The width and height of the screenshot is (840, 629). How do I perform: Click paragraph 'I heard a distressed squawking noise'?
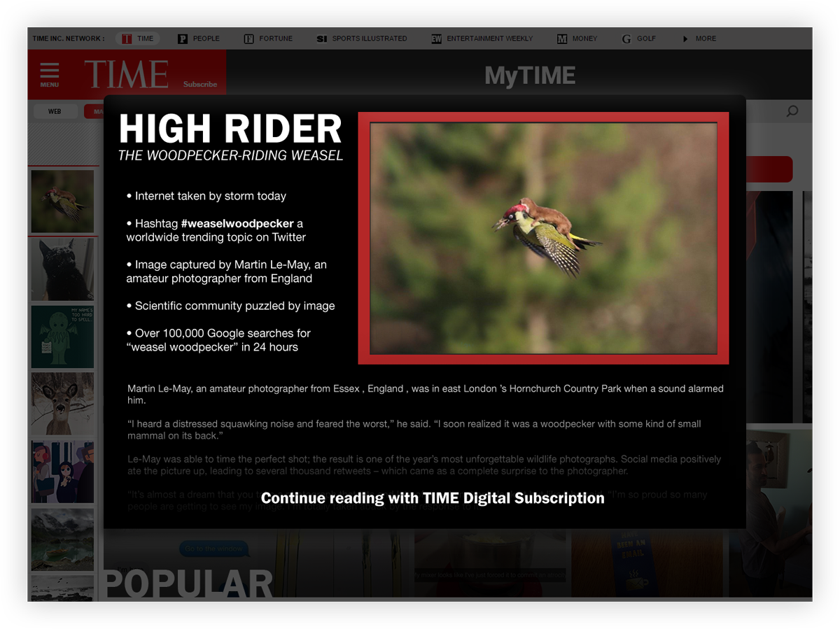coord(414,430)
